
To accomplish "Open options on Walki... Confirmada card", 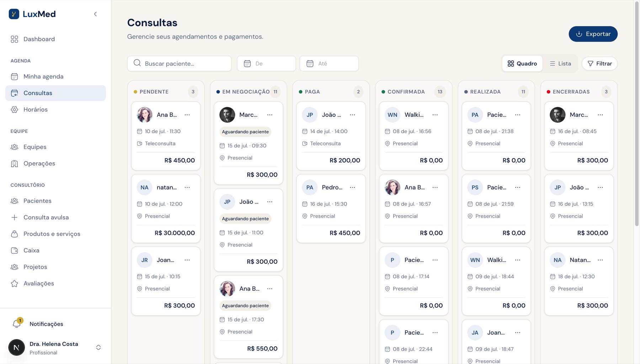I will point(435,115).
